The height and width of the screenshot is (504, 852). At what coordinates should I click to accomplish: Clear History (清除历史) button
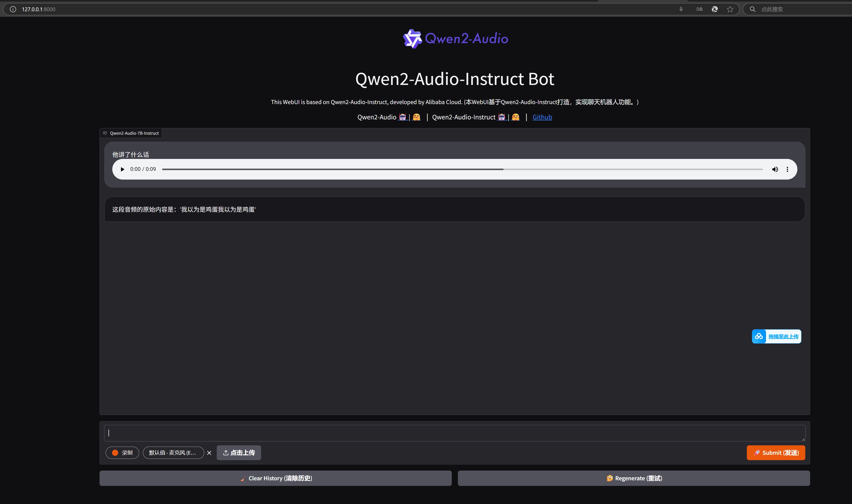276,478
